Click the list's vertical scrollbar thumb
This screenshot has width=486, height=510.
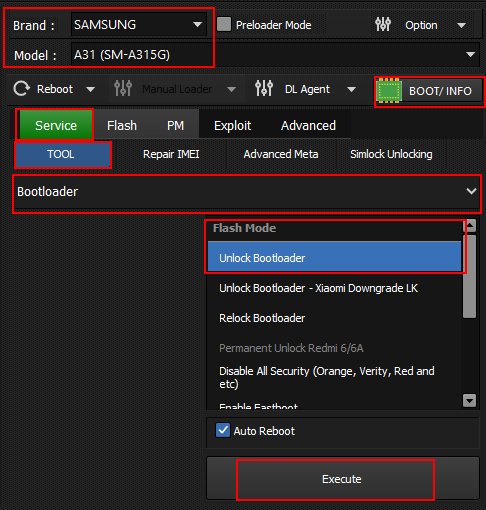[470, 276]
